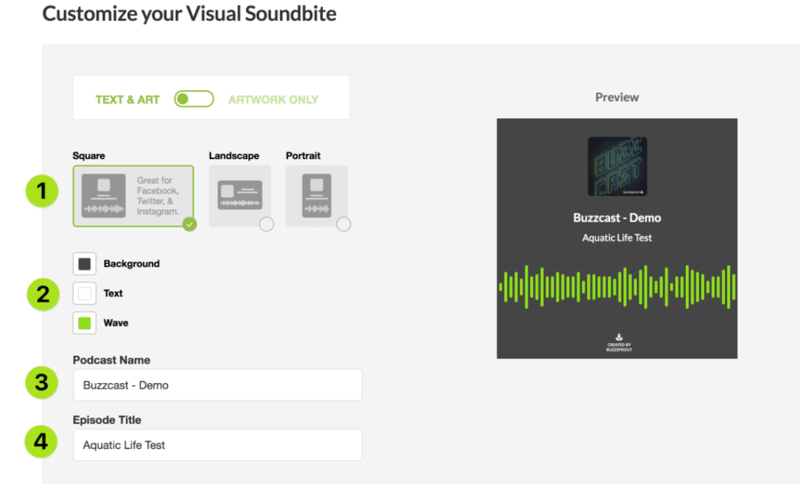Click the green checkmark on Square
The image size is (800, 484).
pos(190,224)
